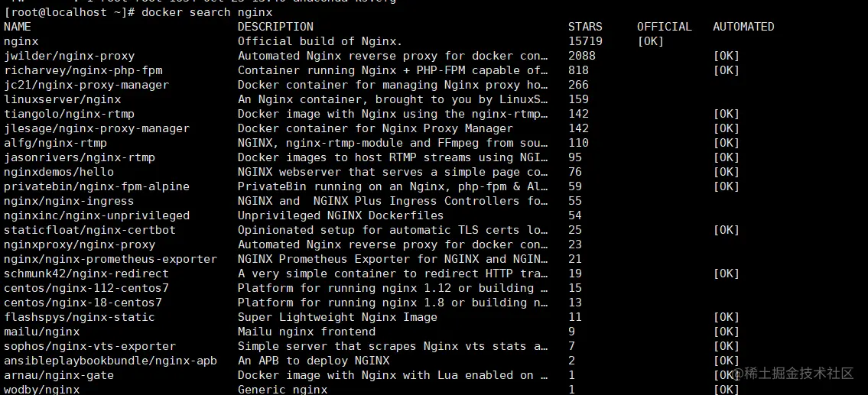Select the alfg/nginx-rtmp image name
868x395 pixels.
55,143
